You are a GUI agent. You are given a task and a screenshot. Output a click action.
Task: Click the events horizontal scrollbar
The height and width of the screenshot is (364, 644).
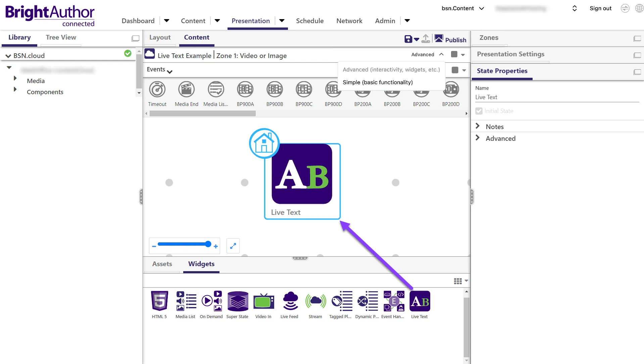[x=203, y=114]
